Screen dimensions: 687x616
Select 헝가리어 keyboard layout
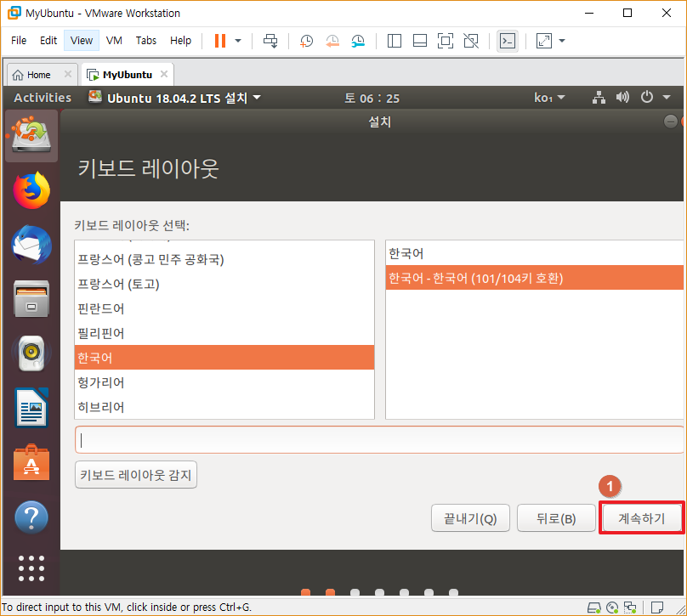[x=224, y=382]
